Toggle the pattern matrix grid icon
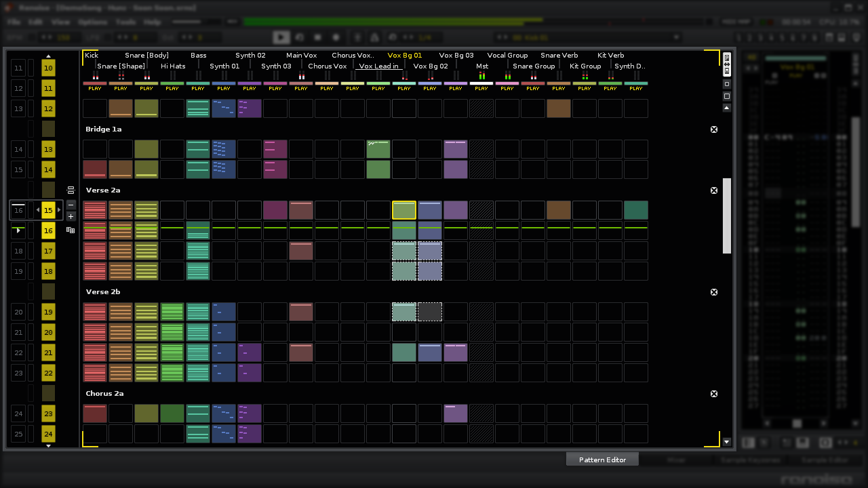Viewport: 868px width, 488px height. [71, 230]
